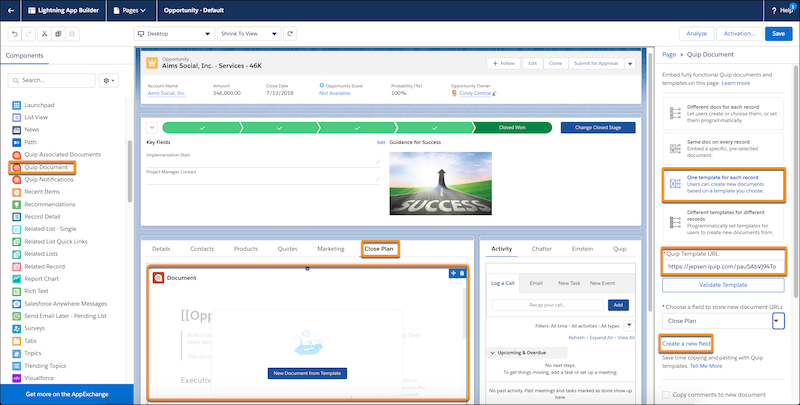The height and width of the screenshot is (405, 800).
Task: Click New Document from Template button
Action: pos(307,373)
